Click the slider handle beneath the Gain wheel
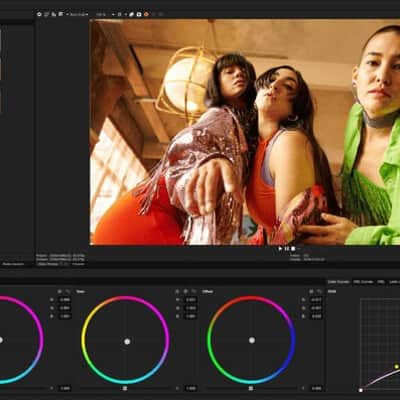 click(125, 388)
